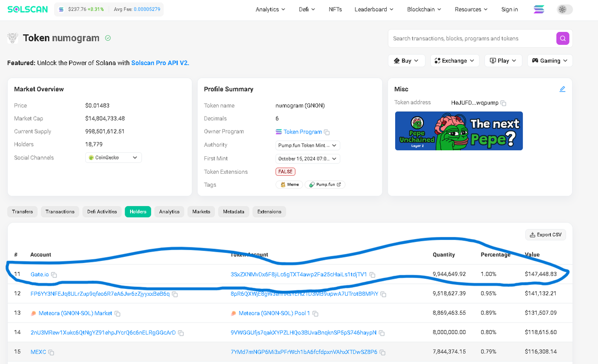Click the Meme tag
Viewport: 598px width, 364px height.
click(x=290, y=184)
